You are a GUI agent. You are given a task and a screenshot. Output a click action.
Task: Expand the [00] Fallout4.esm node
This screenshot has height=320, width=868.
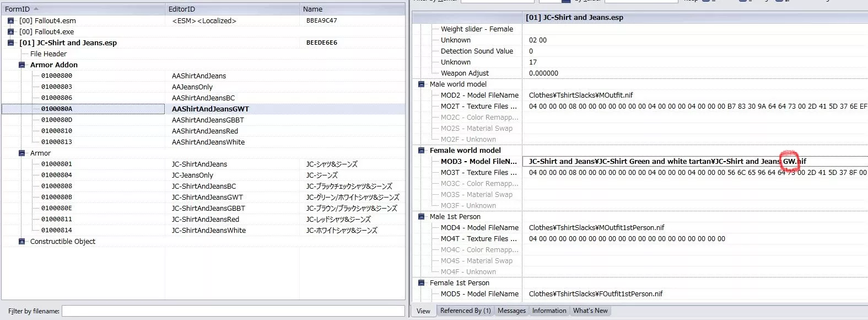coord(10,20)
